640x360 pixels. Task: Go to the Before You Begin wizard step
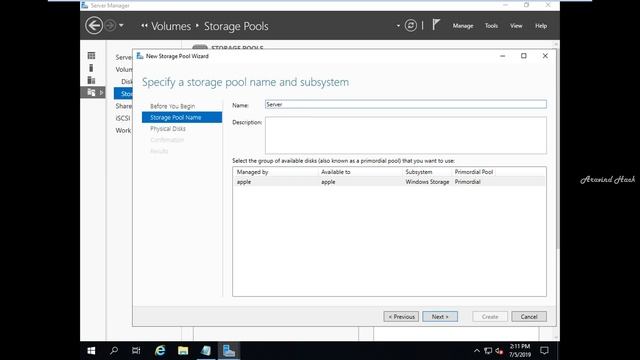172,106
